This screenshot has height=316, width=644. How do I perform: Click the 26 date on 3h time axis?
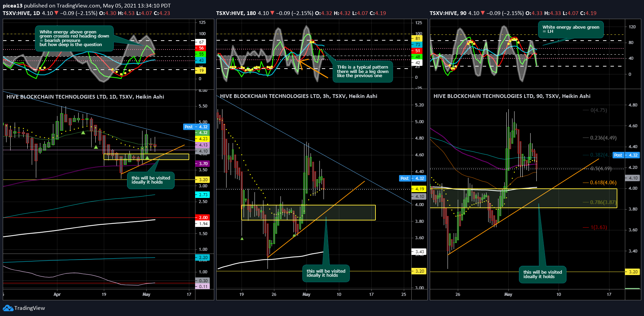[274, 295]
